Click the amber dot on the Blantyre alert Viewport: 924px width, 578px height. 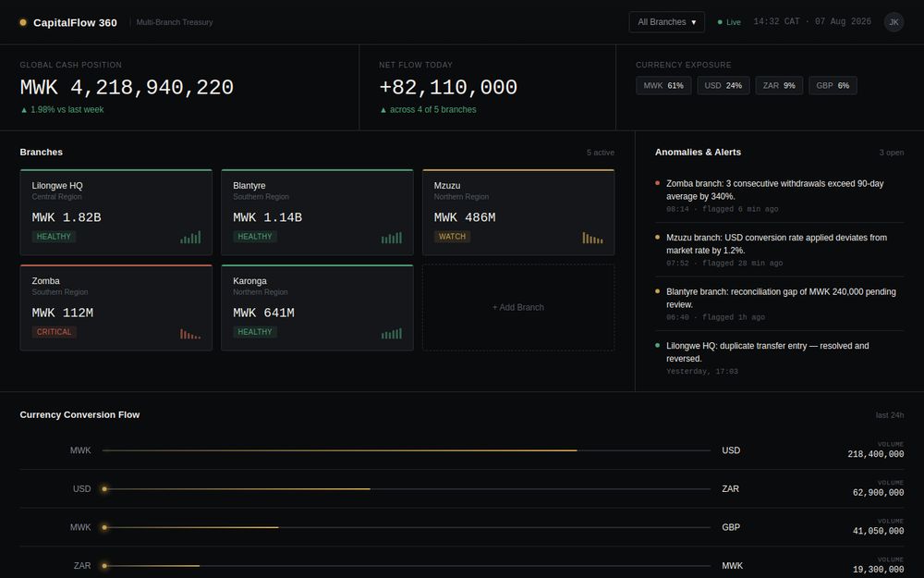pyautogui.click(x=657, y=290)
